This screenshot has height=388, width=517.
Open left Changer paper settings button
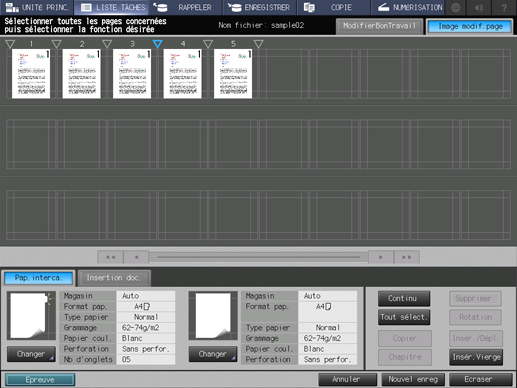pyautogui.click(x=31, y=354)
